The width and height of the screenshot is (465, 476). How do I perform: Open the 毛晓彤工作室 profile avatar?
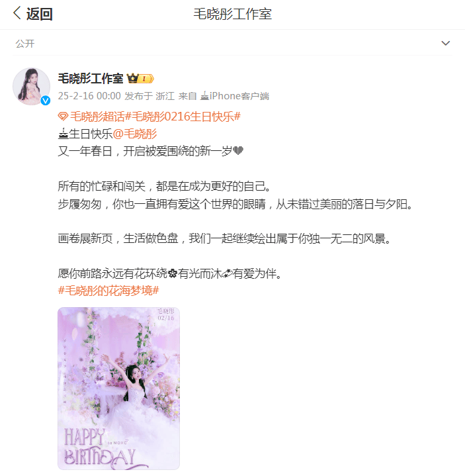31,87
